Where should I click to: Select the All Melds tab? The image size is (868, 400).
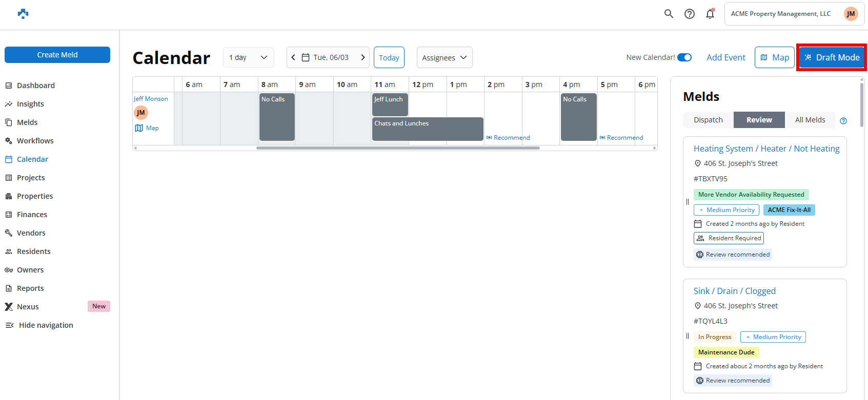click(810, 120)
